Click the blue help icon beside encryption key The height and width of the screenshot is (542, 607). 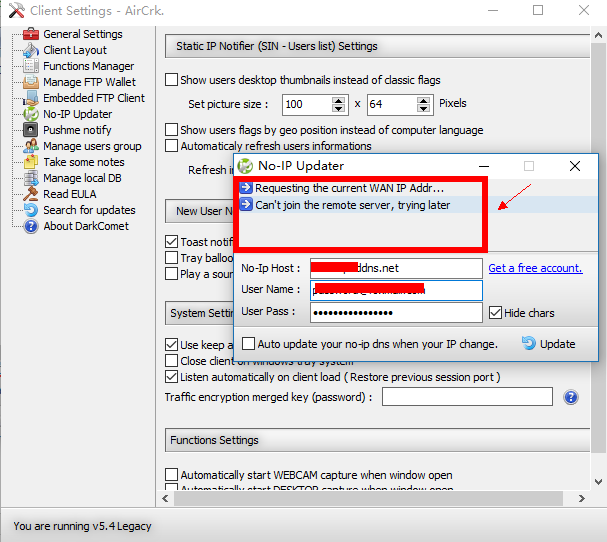click(571, 397)
